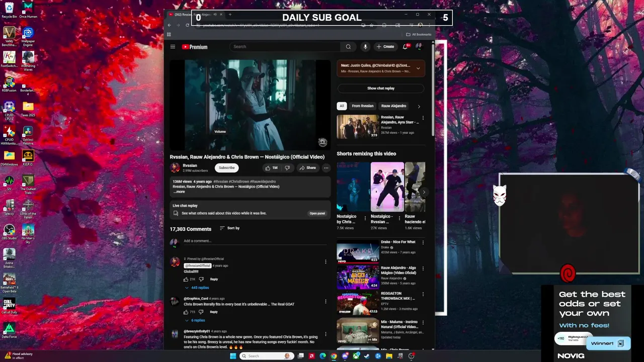The width and height of the screenshot is (644, 362).
Task: Open DaVinci Resolve desktop icon
Action: [28, 135]
